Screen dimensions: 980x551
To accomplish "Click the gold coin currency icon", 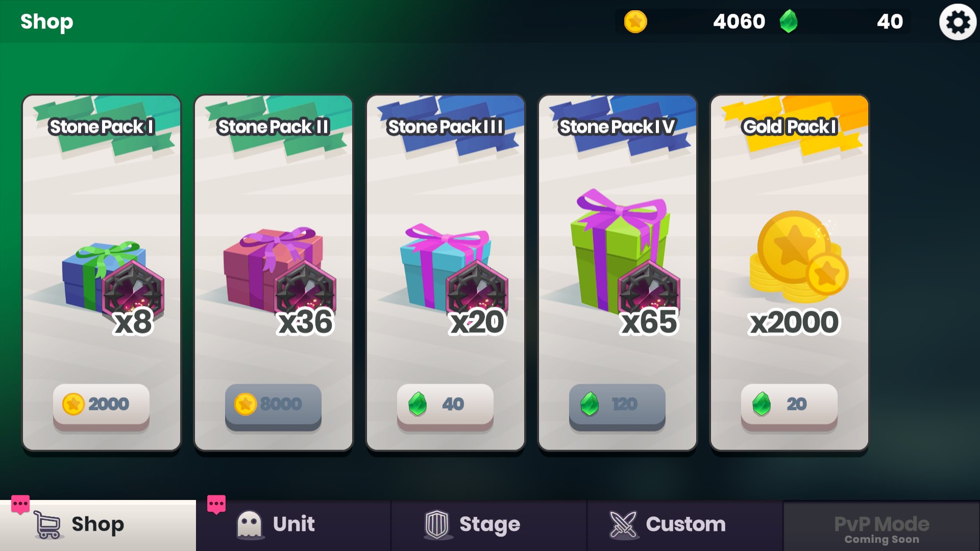I will tap(635, 22).
